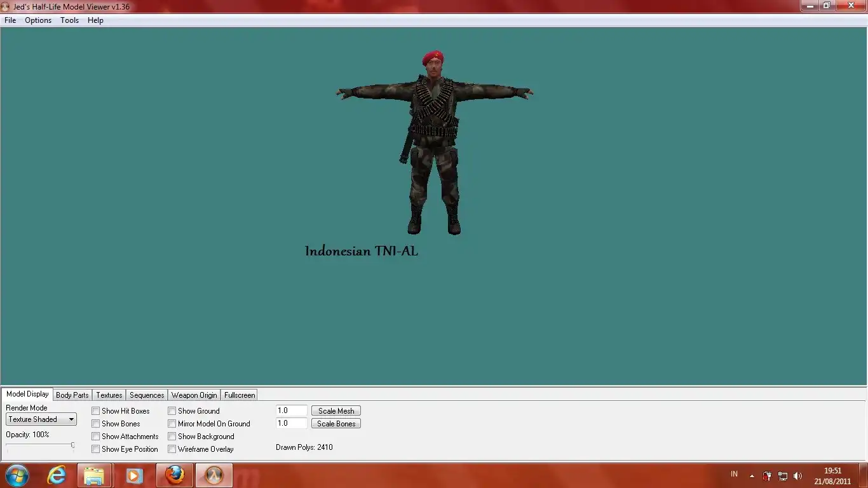This screenshot has height=488, width=868.
Task: Launch Internet Explorer from the taskbar
Action: point(57,475)
